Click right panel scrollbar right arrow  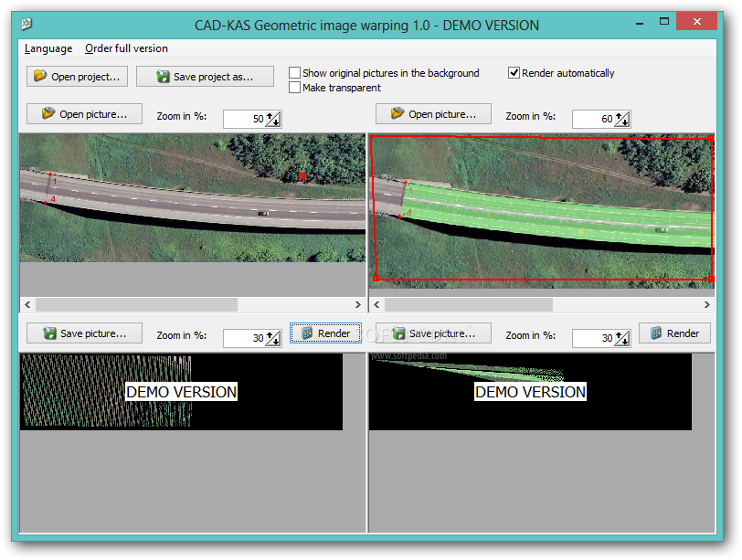coord(707,304)
